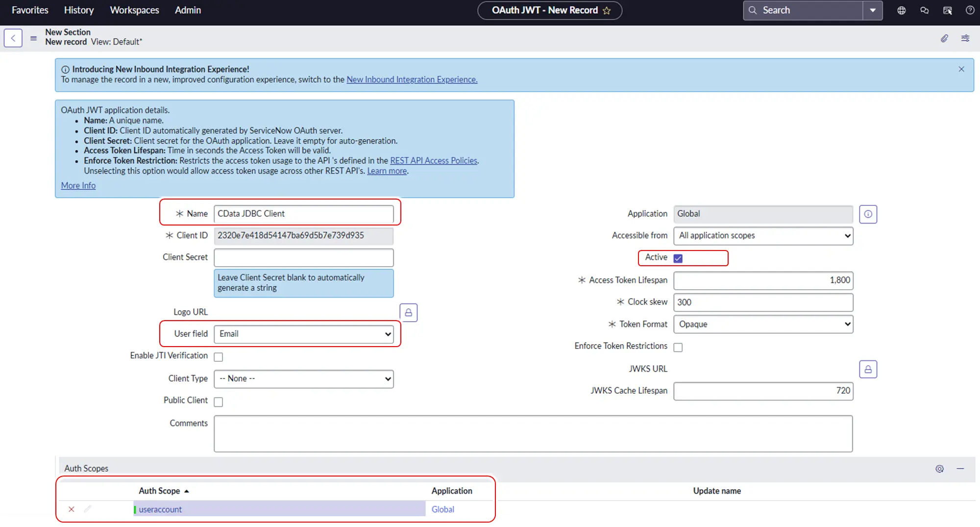Collapse Auth Scopes section with minus icon
Image resolution: width=980 pixels, height=527 pixels.
(960, 469)
